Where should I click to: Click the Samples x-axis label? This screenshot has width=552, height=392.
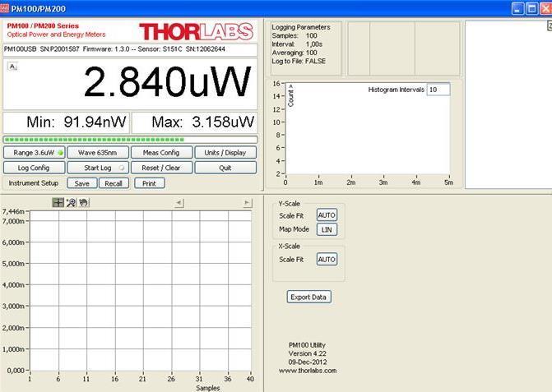tap(207, 388)
